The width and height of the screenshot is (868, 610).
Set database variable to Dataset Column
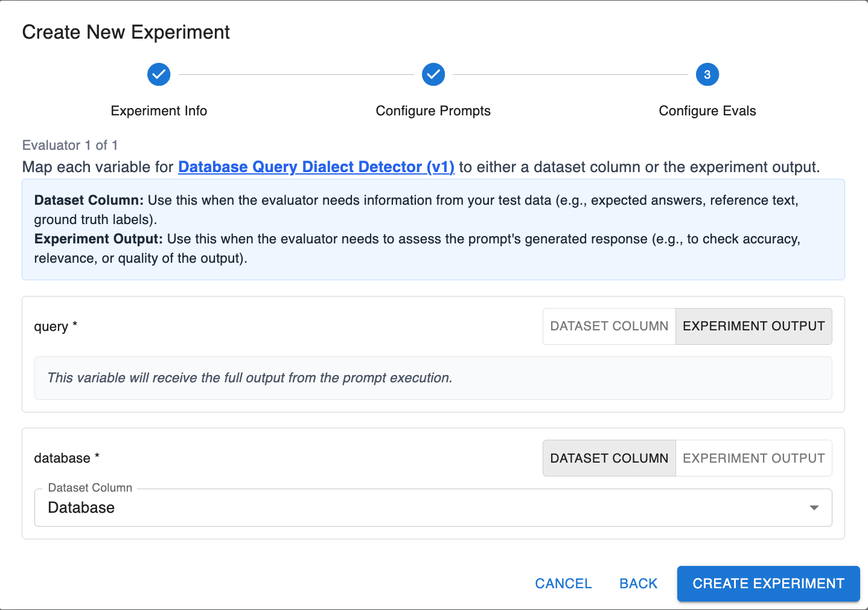click(x=609, y=458)
